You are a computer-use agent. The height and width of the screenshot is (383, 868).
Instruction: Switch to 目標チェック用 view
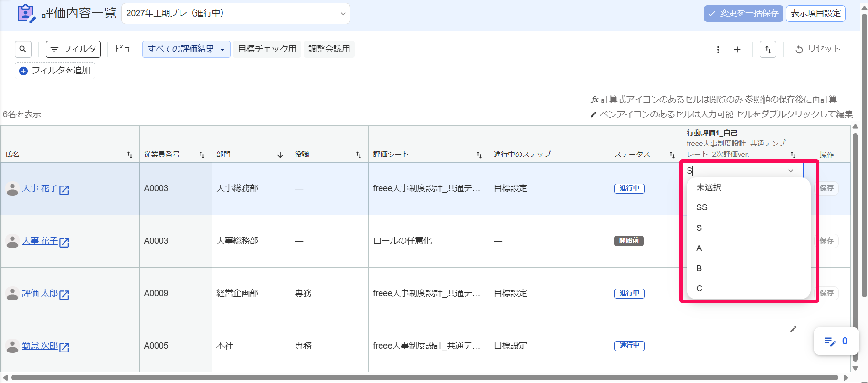coord(267,49)
